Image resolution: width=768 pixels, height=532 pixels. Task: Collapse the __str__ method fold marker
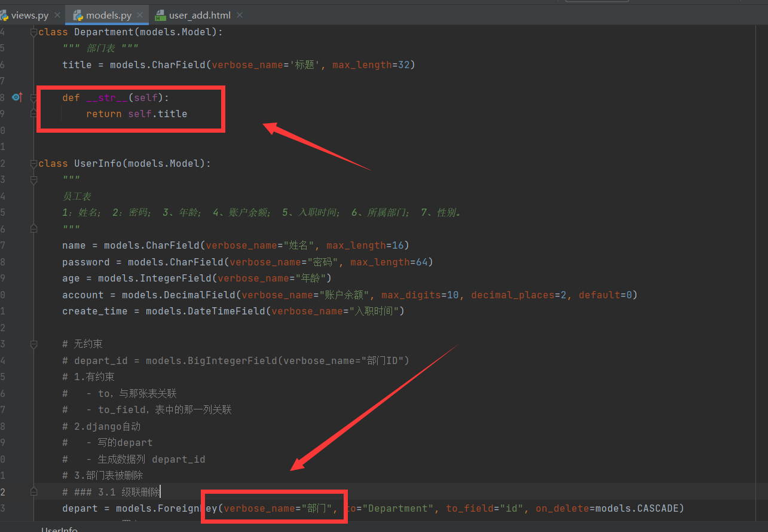(x=33, y=97)
